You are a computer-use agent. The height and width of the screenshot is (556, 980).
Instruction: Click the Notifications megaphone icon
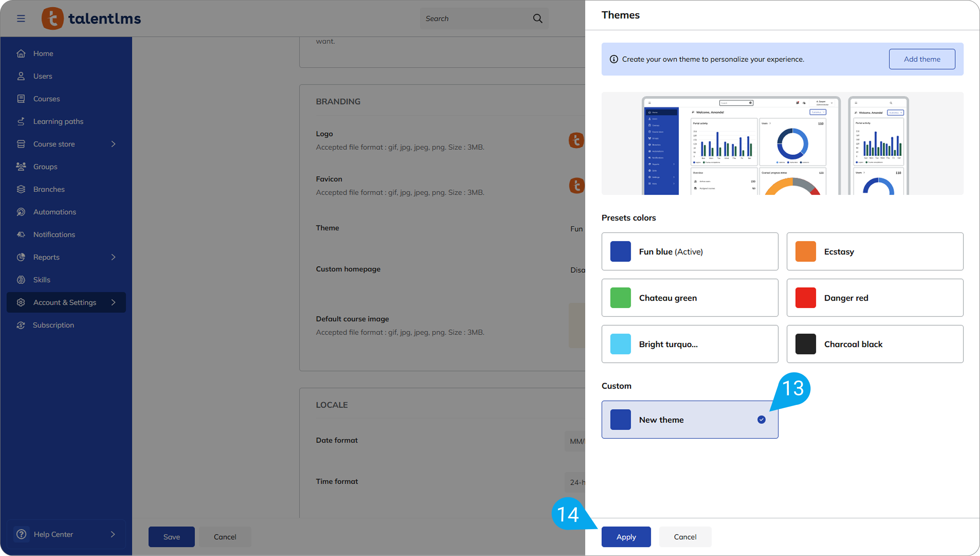[x=21, y=235]
